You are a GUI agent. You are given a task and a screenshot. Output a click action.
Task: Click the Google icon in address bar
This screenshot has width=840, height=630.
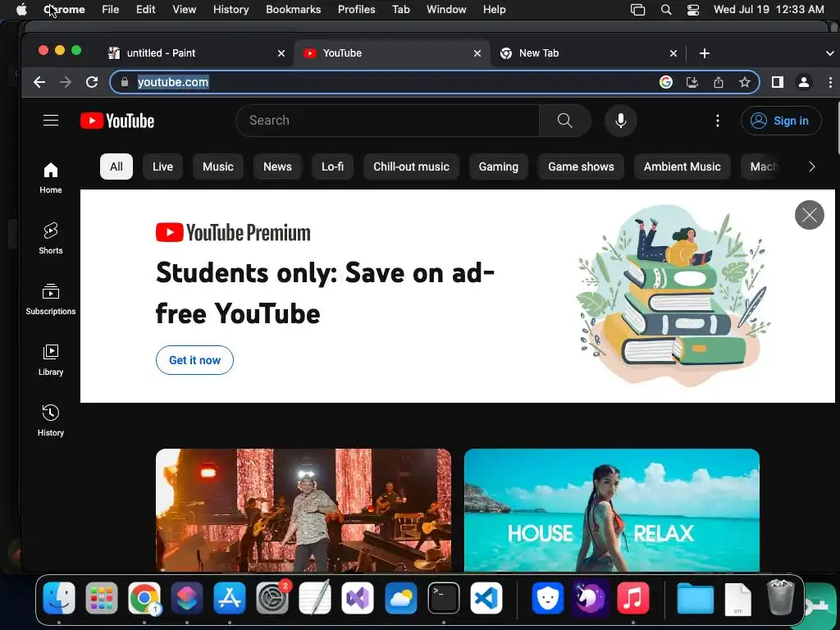pyautogui.click(x=666, y=82)
